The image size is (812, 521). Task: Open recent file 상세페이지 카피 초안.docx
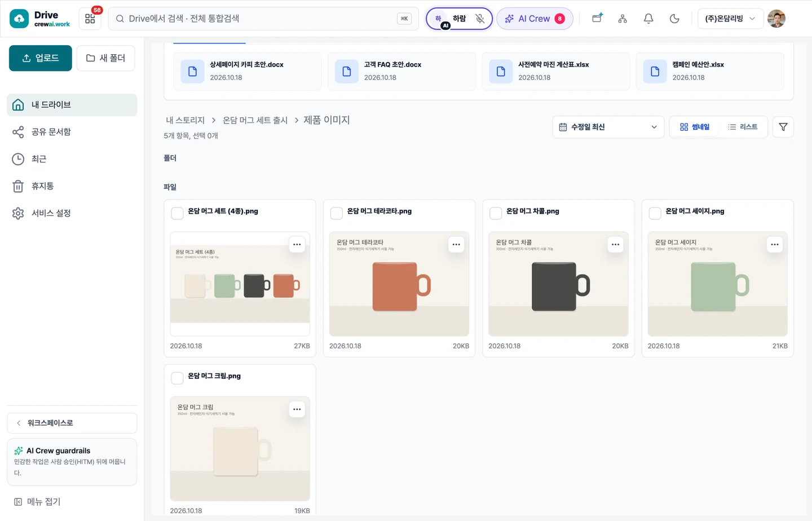pos(247,71)
